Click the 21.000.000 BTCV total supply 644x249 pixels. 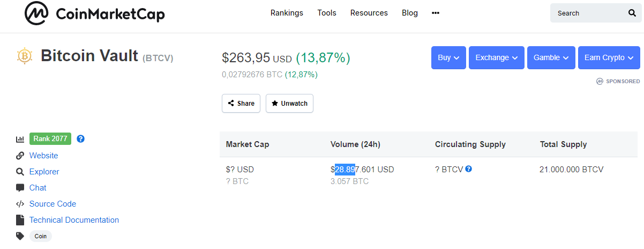tap(572, 170)
